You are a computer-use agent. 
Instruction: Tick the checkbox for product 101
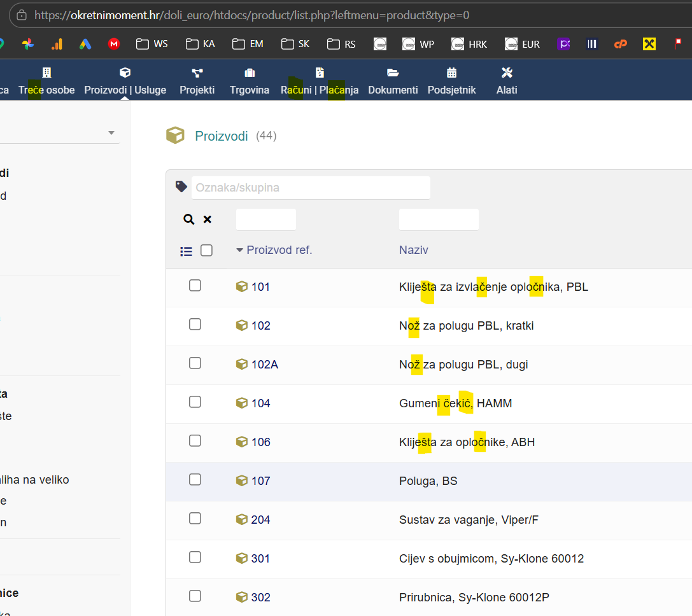[x=195, y=286]
